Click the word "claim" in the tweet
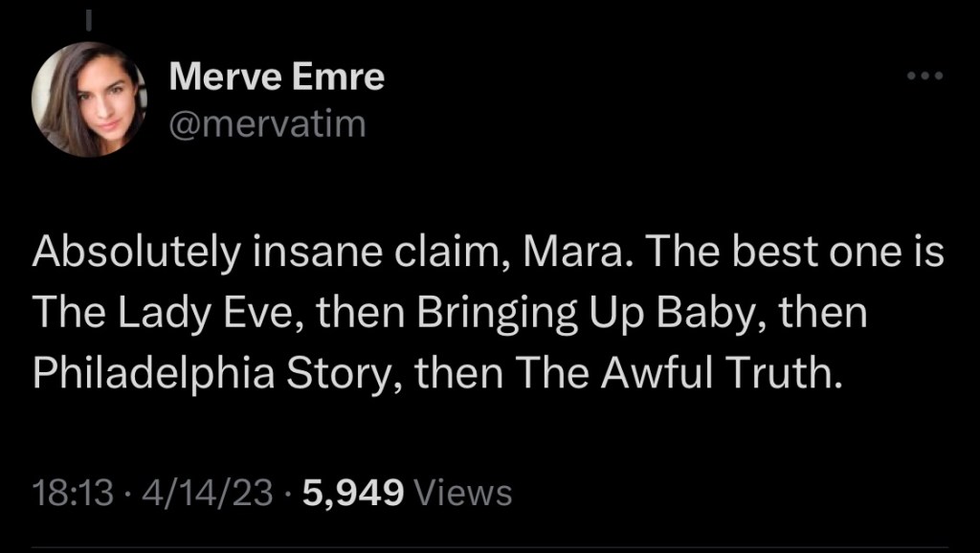Image resolution: width=980 pixels, height=553 pixels. coord(443,254)
